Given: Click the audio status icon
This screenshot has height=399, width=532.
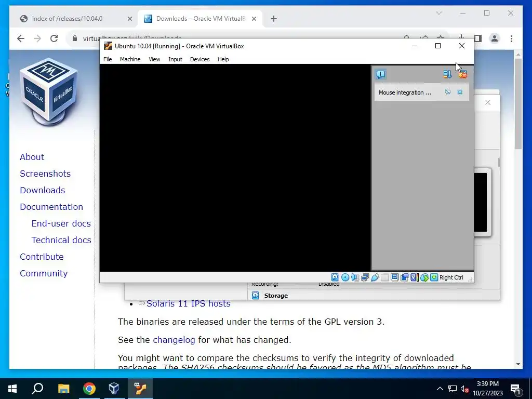Looking at the screenshot, I should [355, 277].
